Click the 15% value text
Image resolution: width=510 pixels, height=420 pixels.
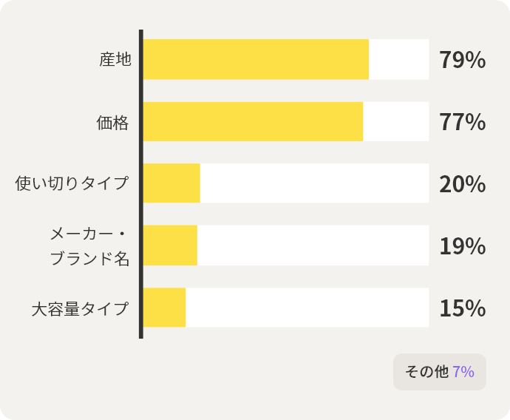462,308
